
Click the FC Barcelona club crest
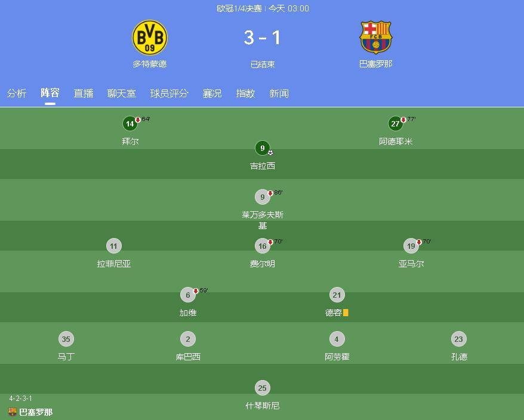point(375,37)
